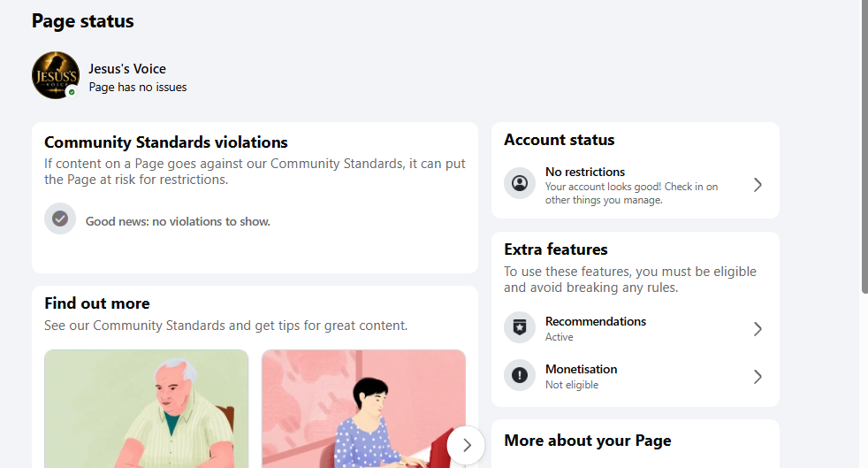
Task: Click the Monetisation exclamation warning icon
Action: (x=519, y=375)
